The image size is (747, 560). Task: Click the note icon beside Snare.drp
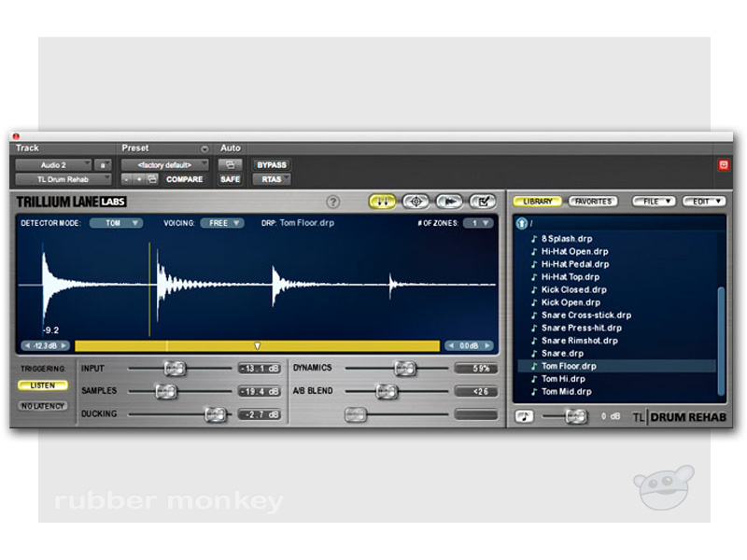pos(534,354)
